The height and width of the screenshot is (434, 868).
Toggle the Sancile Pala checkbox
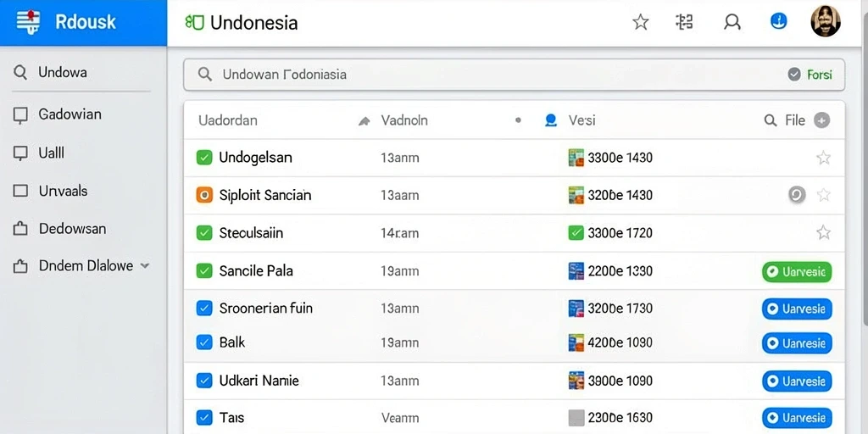click(x=204, y=270)
